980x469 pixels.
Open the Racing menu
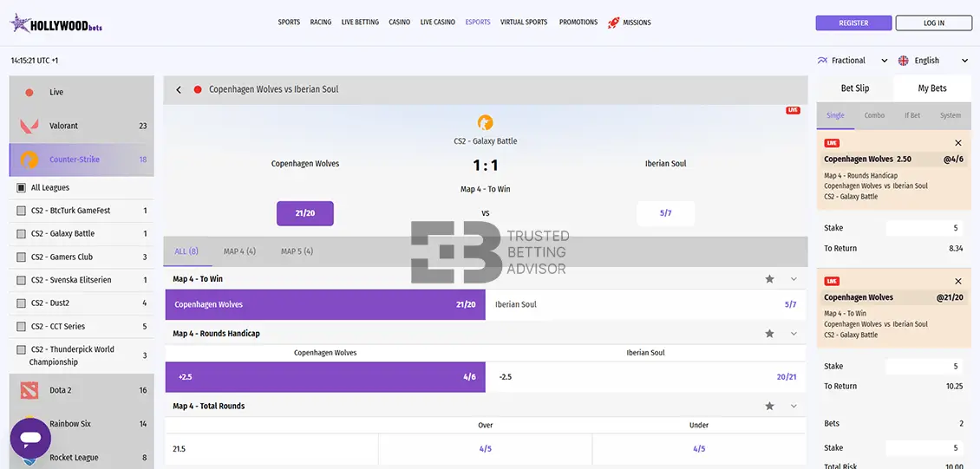point(321,23)
